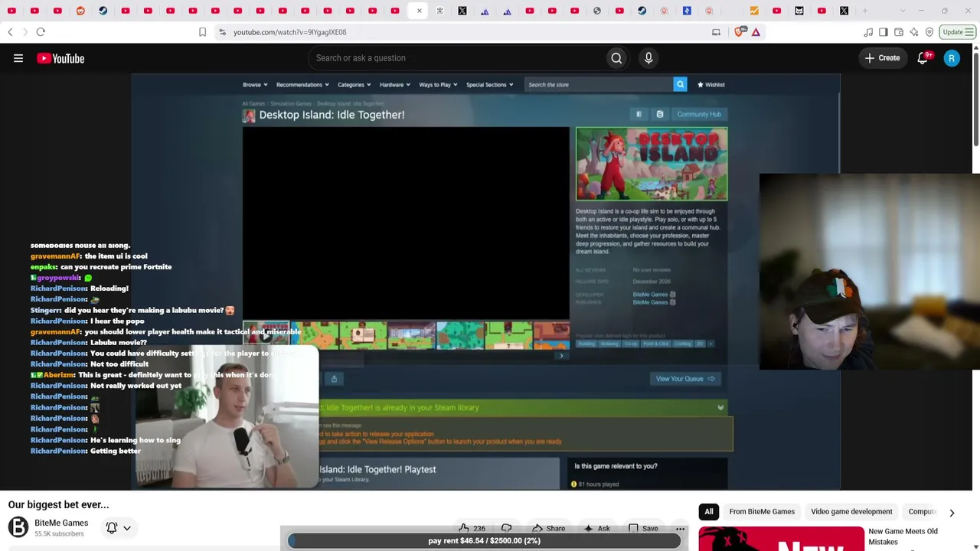Bookmark this page

[202, 32]
